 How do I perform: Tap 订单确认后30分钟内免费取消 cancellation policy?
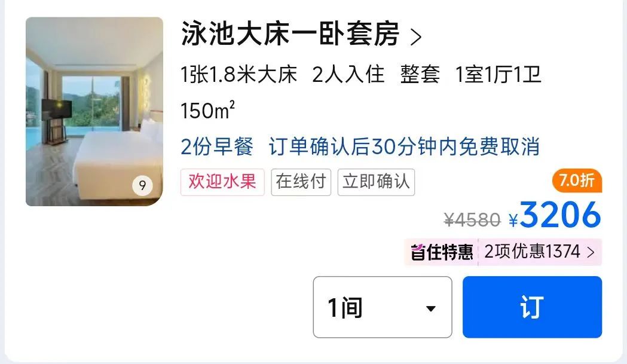tap(404, 146)
